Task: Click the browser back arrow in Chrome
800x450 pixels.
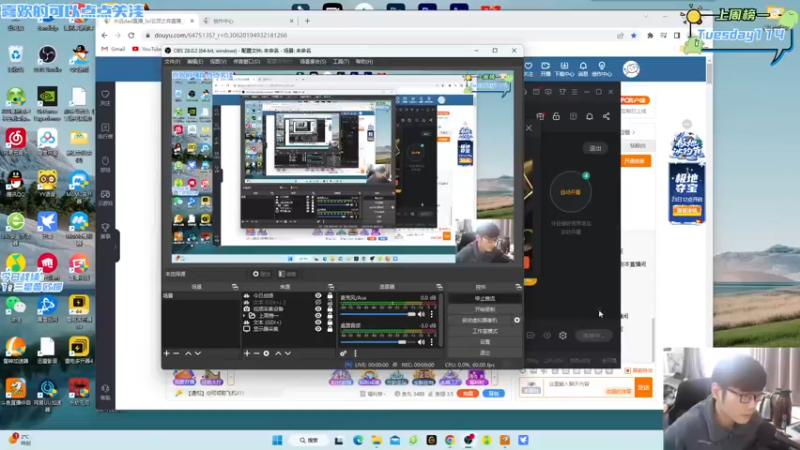Action: pyautogui.click(x=105, y=35)
